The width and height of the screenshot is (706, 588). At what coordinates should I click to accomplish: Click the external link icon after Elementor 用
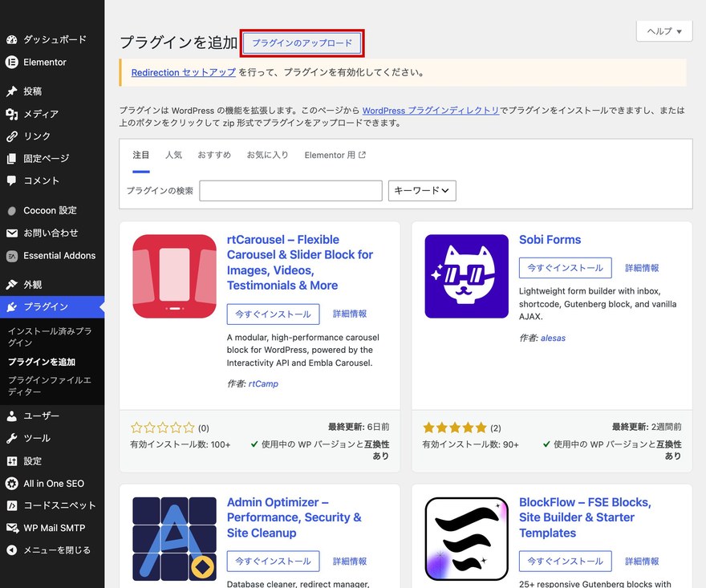pyautogui.click(x=362, y=155)
